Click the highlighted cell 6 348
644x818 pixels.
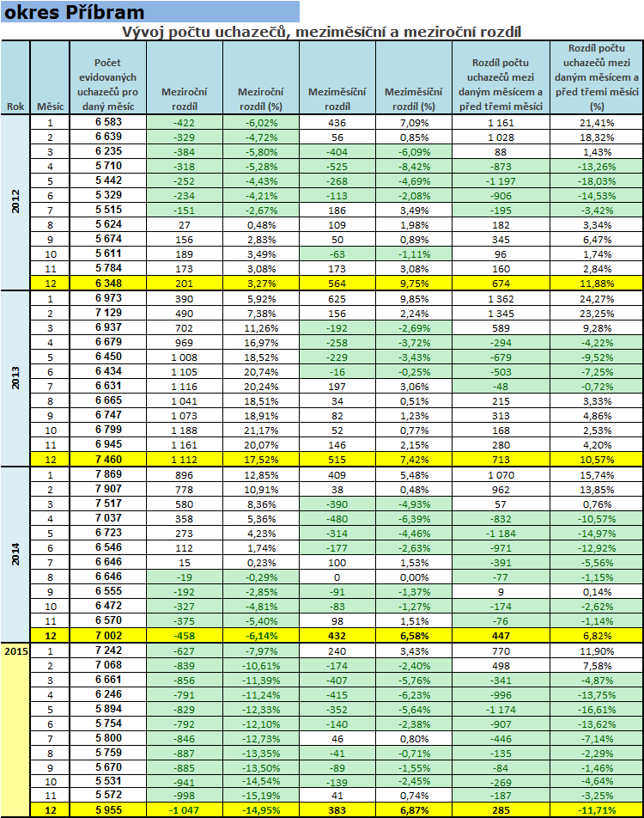(x=108, y=284)
